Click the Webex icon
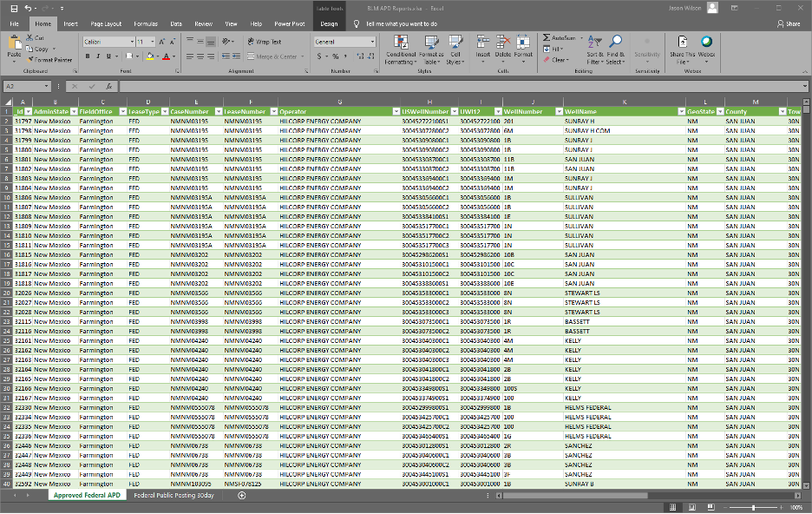812x514 pixels. [706, 42]
